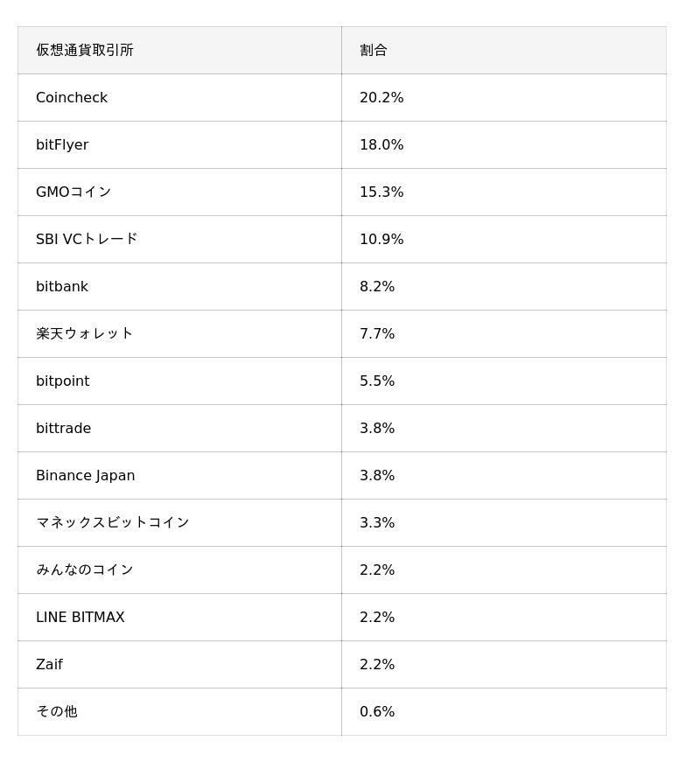The height and width of the screenshot is (762, 700).
Task: Click the みんなのコイン row label
Action: [84, 570]
